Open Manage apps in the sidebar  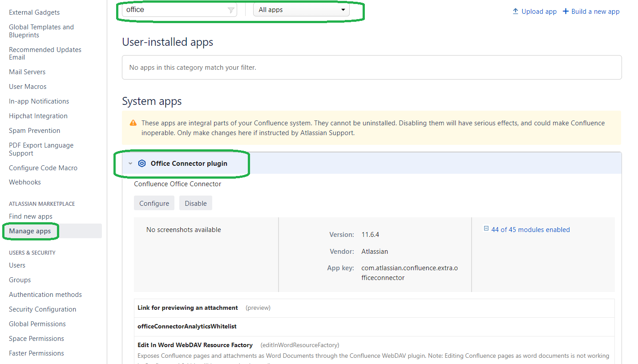[30, 231]
